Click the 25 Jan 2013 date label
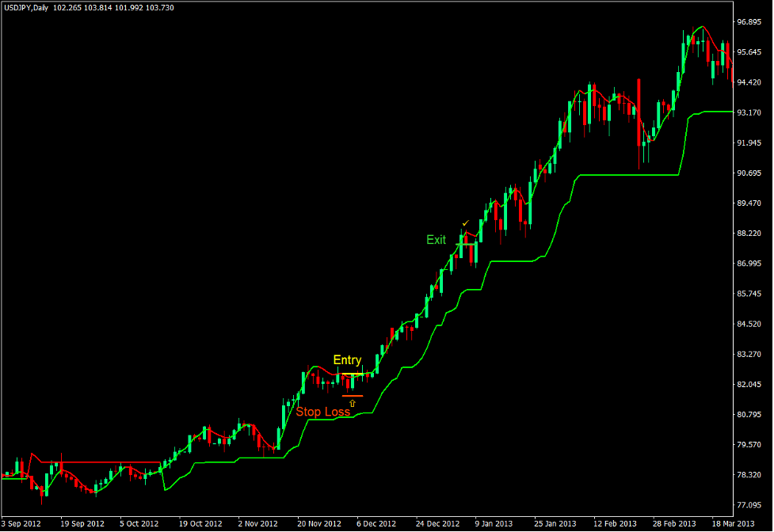Image resolution: width=774 pixels, height=532 pixels. pyautogui.click(x=555, y=523)
